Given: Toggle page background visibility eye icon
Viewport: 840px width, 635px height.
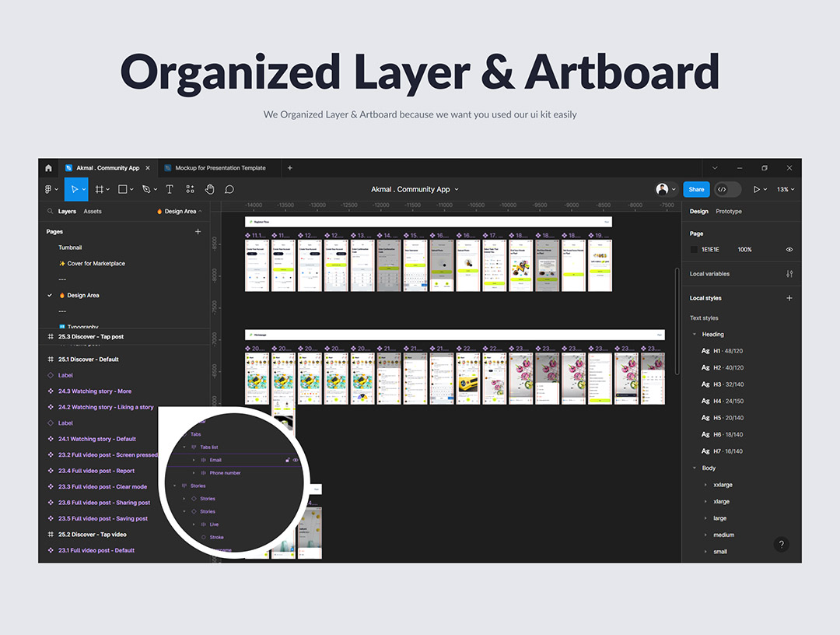Looking at the screenshot, I should point(789,250).
